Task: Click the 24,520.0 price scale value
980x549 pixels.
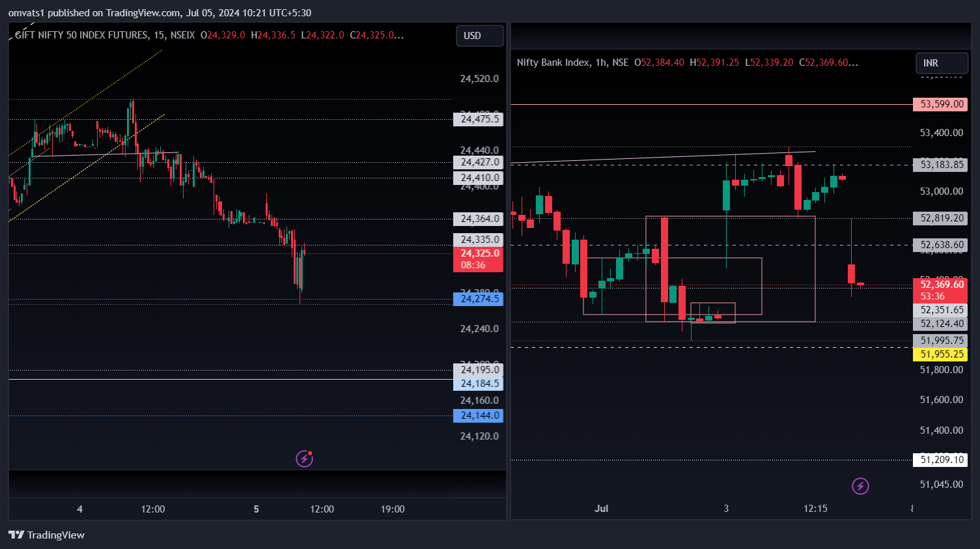Action: (x=479, y=79)
